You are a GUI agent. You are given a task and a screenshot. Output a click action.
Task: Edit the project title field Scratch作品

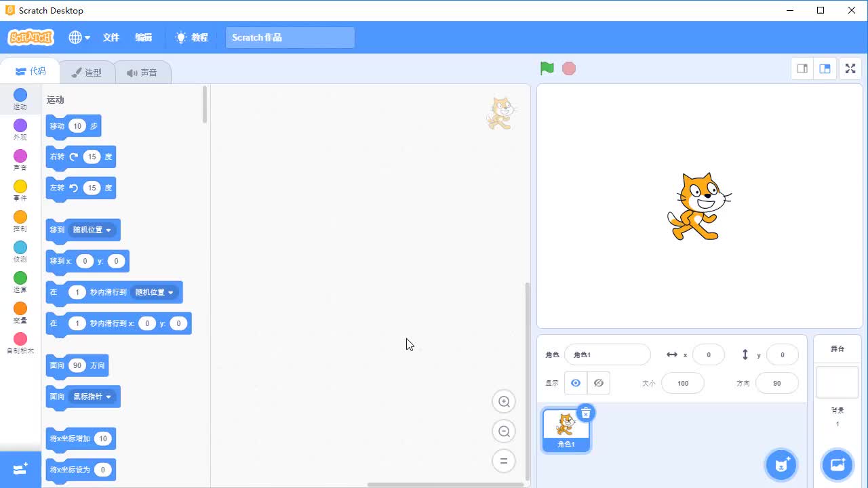point(290,37)
